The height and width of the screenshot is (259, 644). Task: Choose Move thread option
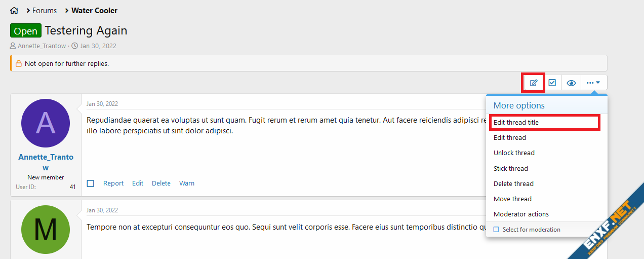pyautogui.click(x=512, y=199)
